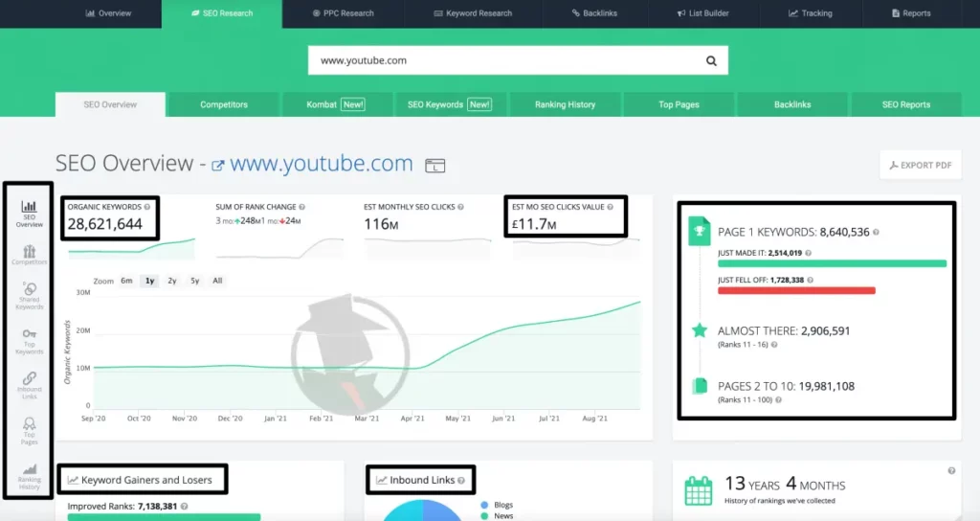This screenshot has height=521, width=980.
Task: Select the Organic Keywords metric 28,621,644
Action: pos(105,224)
